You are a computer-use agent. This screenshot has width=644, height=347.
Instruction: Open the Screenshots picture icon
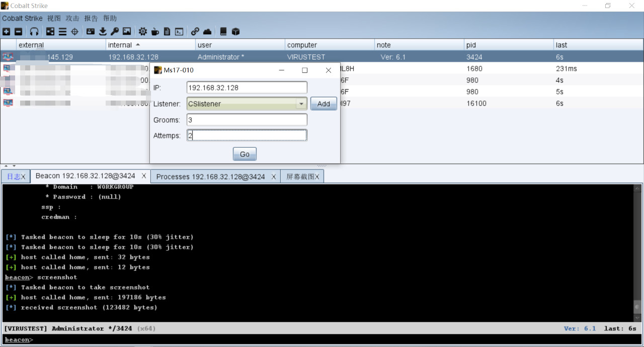pos(127,32)
